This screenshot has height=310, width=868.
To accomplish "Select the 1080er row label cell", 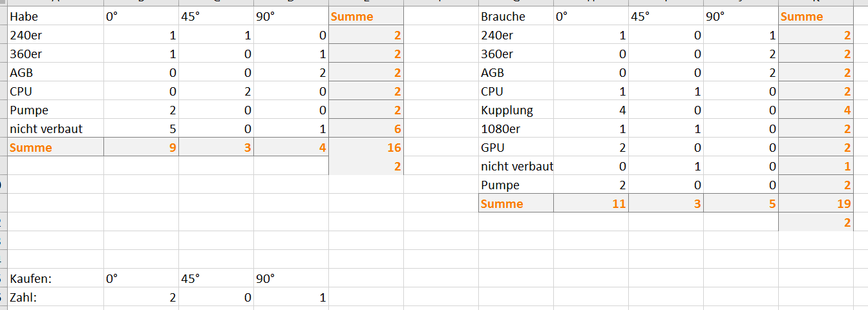I will click(516, 129).
